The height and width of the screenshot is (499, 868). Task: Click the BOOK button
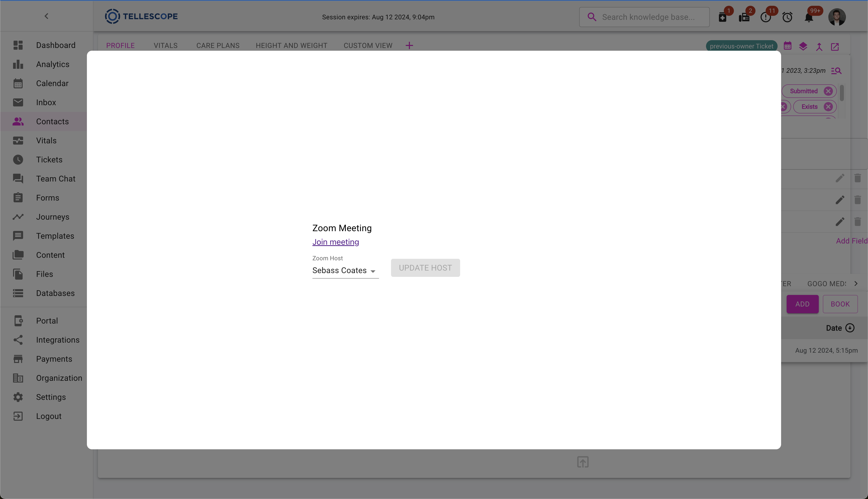[x=840, y=304]
